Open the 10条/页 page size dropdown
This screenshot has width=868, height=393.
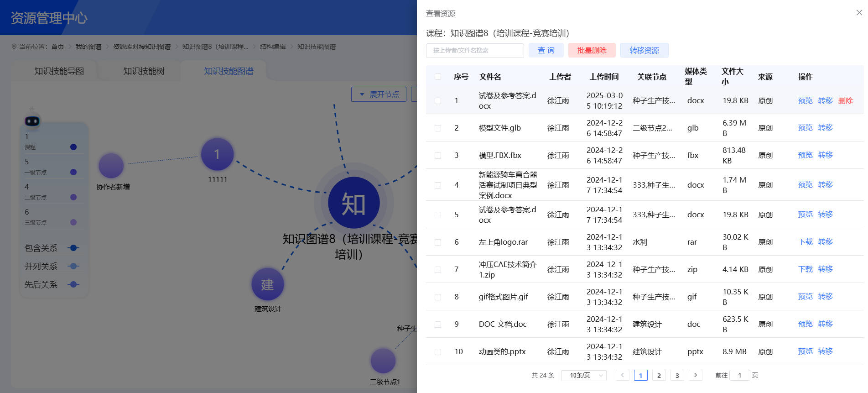click(x=584, y=375)
